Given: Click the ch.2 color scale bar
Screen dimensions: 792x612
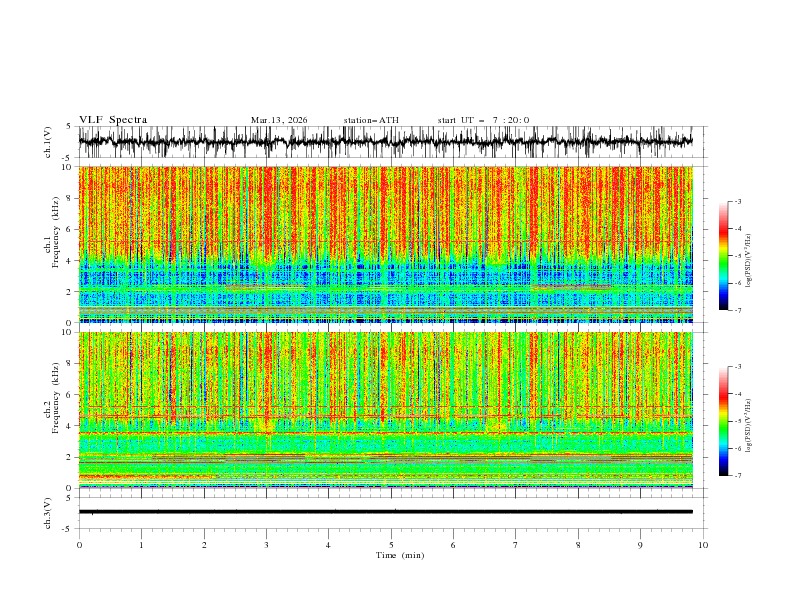Looking at the screenshot, I should (723, 421).
